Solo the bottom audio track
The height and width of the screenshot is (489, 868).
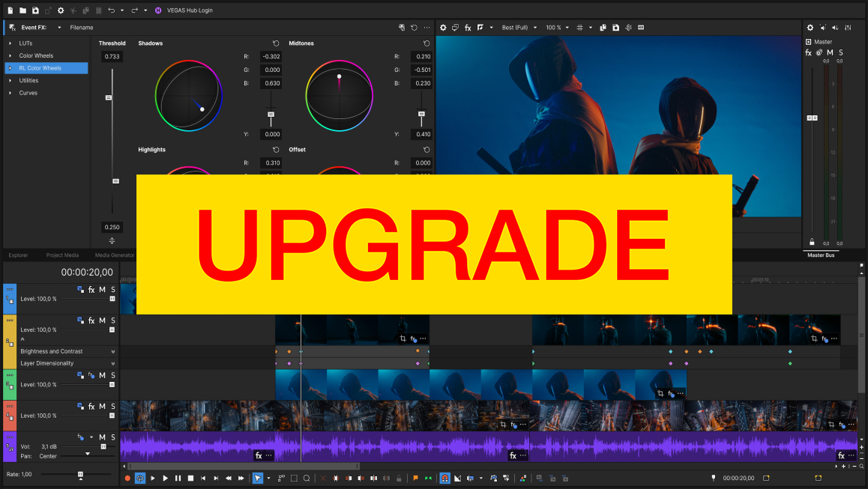[113, 437]
